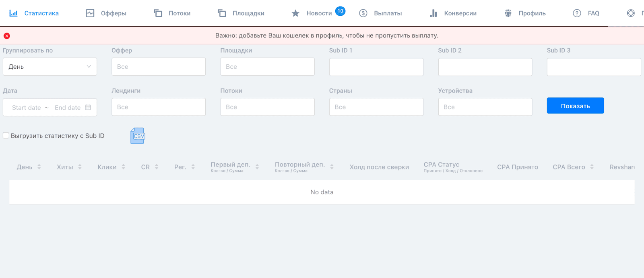Click the news notification badge 10

340,11
